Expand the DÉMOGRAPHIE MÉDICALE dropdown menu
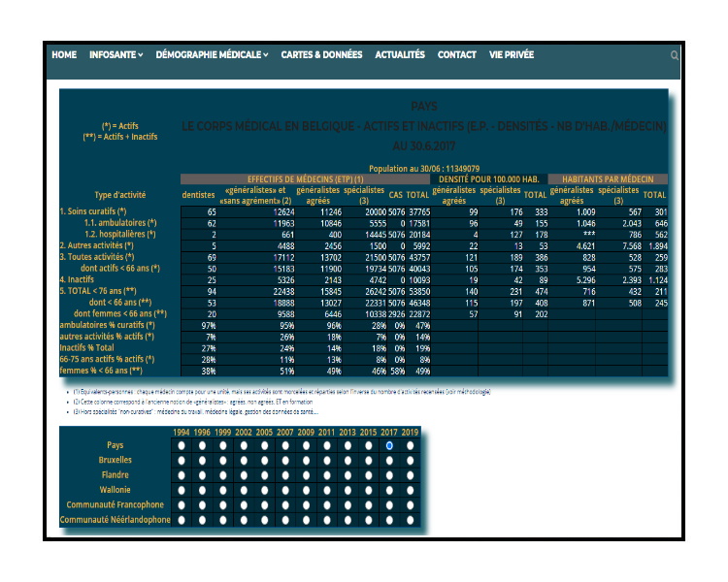This screenshot has height=582, width=728. (x=212, y=54)
